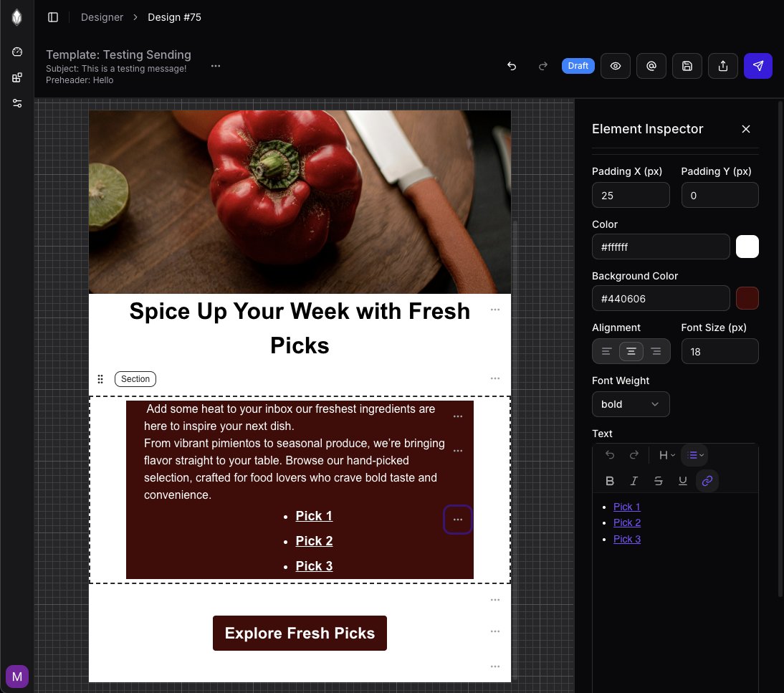
Task: Redo the design change in header
Action: (x=543, y=66)
